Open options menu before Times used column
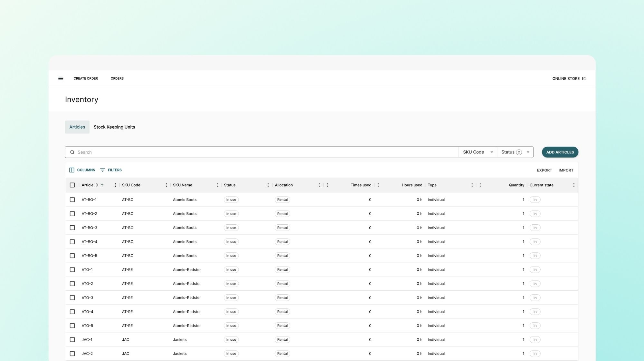The width and height of the screenshot is (644, 361). point(327,185)
